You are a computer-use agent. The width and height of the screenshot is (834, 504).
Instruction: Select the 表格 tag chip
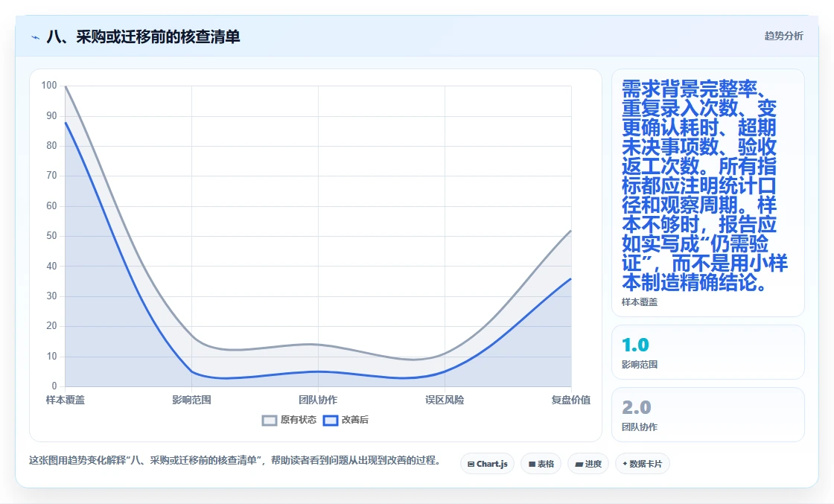(x=541, y=464)
